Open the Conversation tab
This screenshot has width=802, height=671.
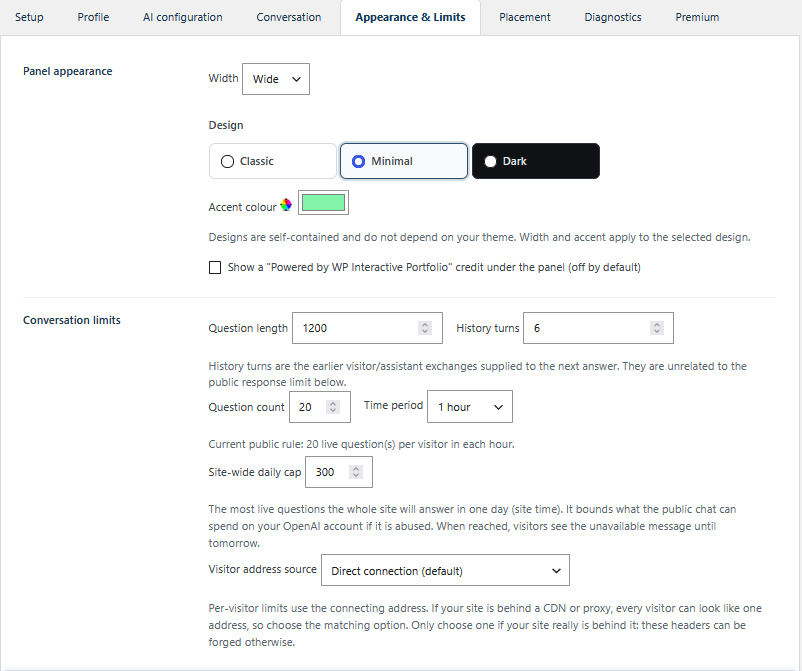[x=289, y=17]
